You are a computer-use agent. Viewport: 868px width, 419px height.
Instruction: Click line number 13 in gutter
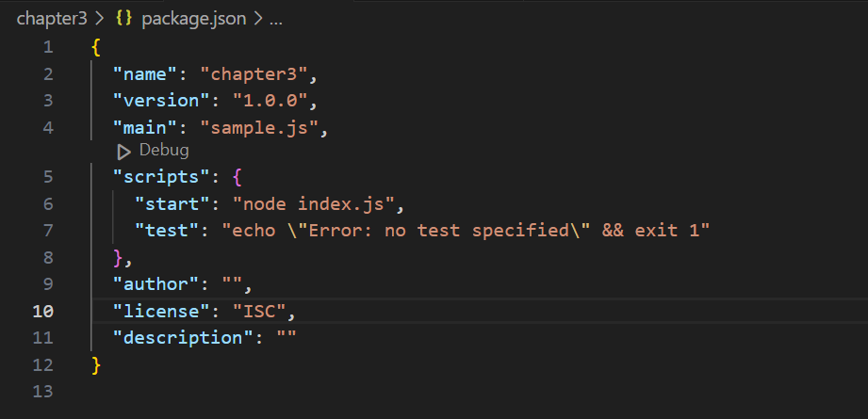tap(42, 392)
